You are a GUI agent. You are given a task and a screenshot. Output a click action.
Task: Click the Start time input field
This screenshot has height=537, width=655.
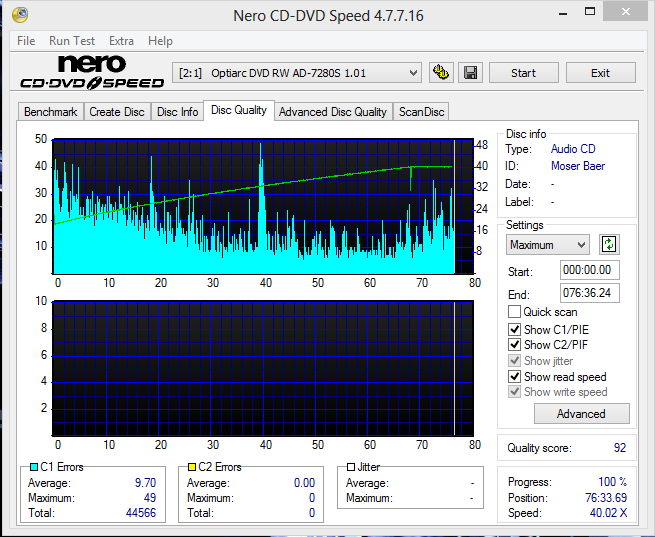tap(589, 270)
